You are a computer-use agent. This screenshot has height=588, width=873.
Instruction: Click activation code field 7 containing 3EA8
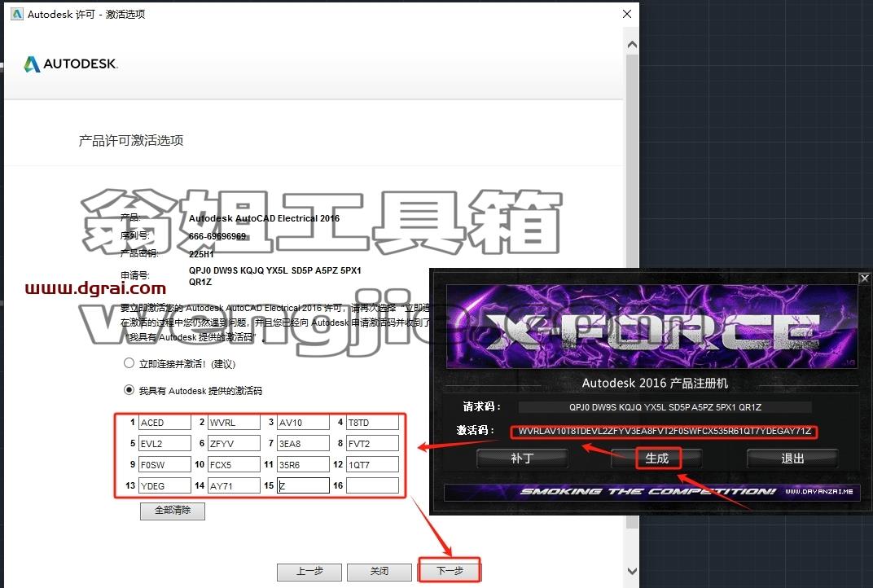tap(303, 443)
